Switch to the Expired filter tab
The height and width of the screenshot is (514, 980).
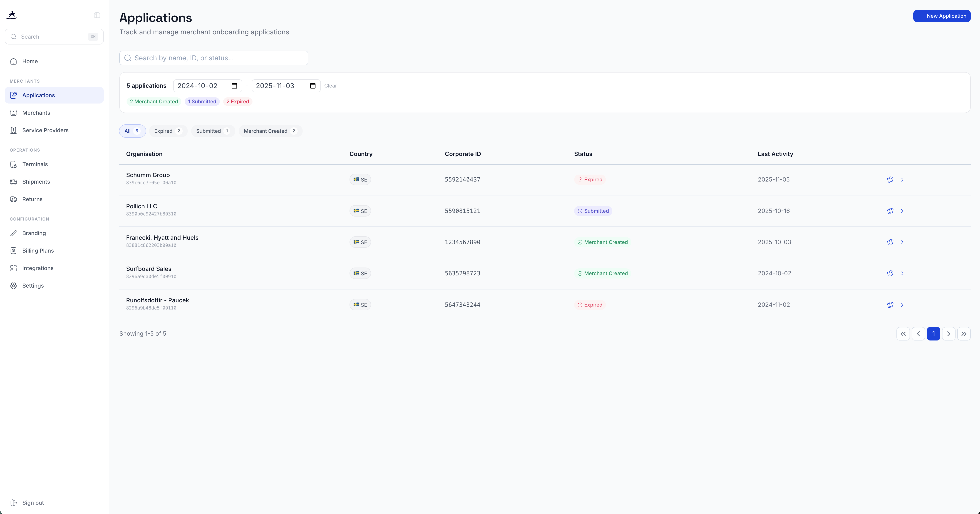[x=168, y=131]
